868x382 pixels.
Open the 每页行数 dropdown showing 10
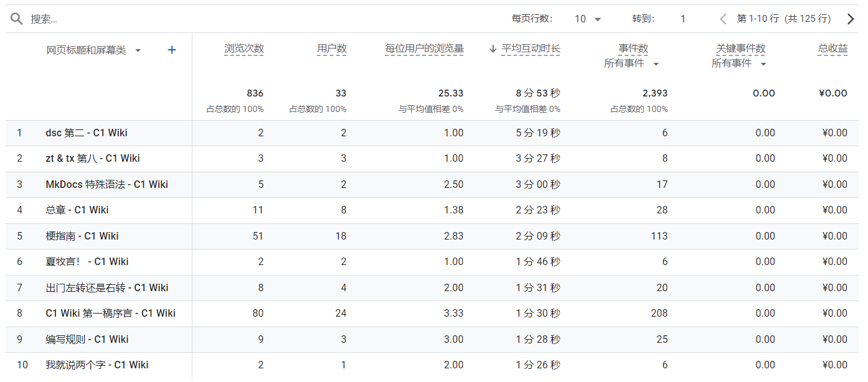(x=588, y=19)
